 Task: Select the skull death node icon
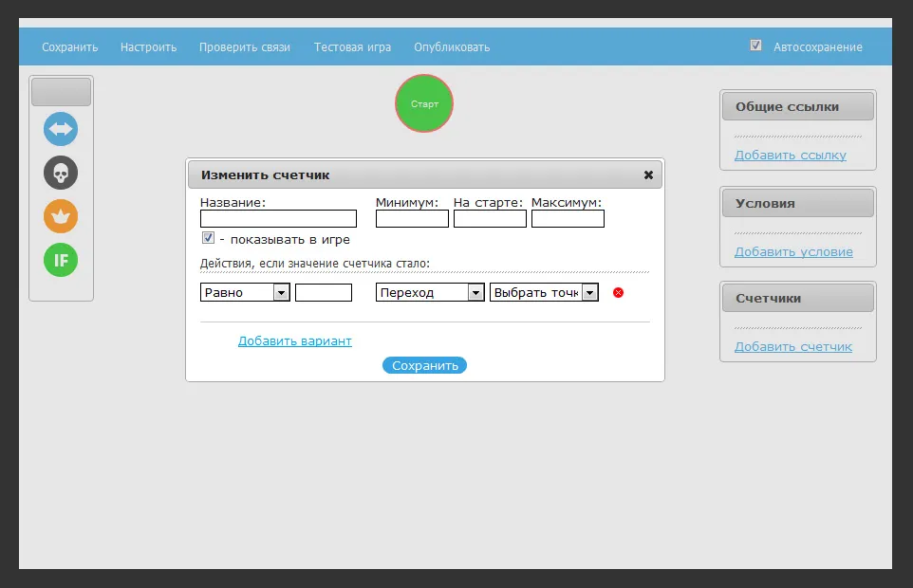point(61,173)
